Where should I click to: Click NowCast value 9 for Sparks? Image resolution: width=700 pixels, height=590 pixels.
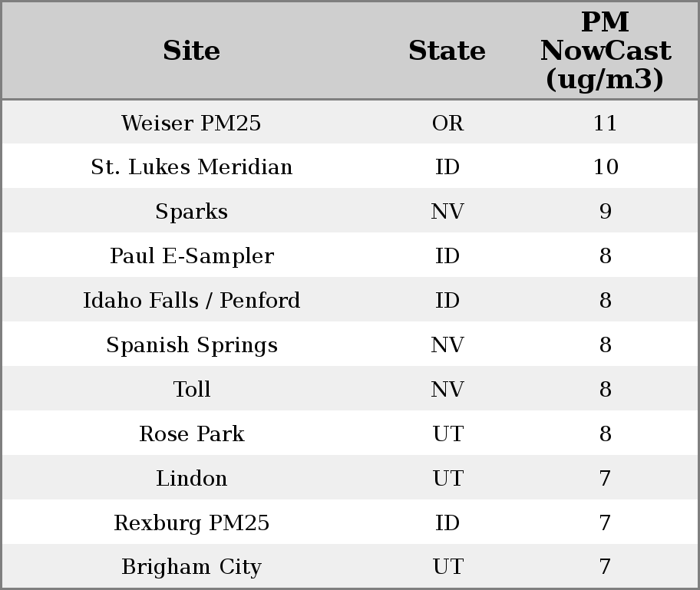coord(605,212)
